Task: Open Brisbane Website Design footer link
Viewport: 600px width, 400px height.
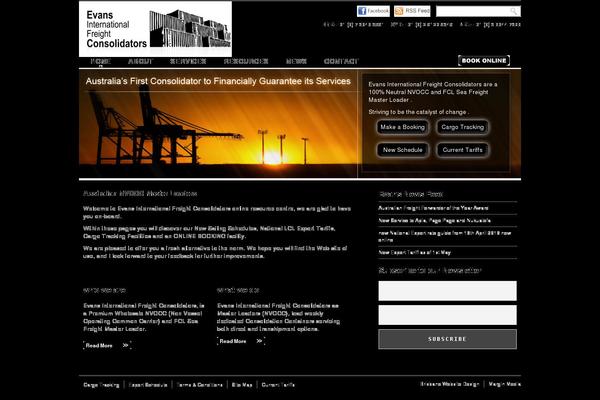Action: [450, 384]
